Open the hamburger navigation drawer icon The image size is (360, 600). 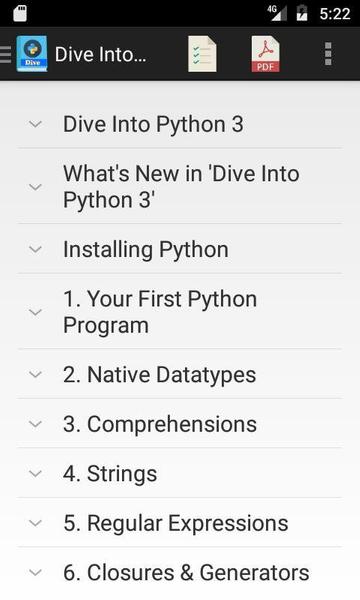pos(6,54)
